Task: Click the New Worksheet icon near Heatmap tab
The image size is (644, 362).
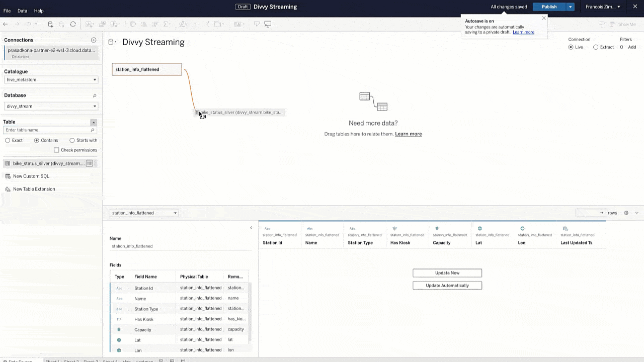Action: coord(160,360)
